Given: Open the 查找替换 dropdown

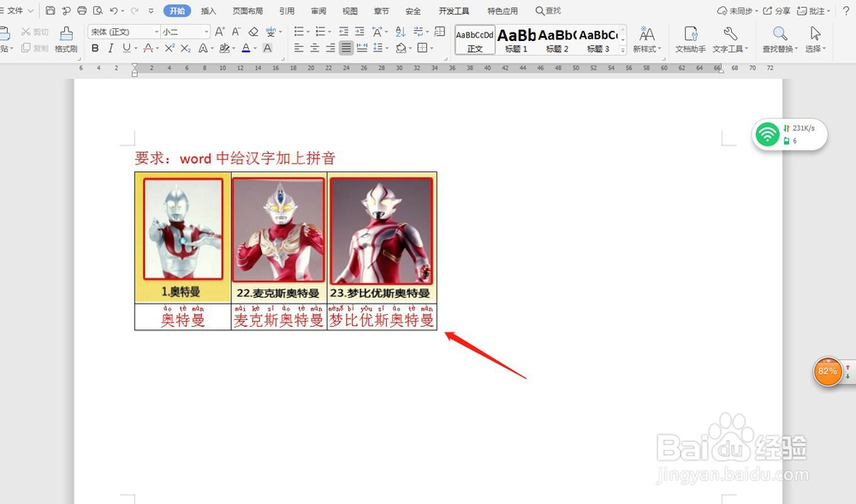Looking at the screenshot, I should tap(780, 39).
